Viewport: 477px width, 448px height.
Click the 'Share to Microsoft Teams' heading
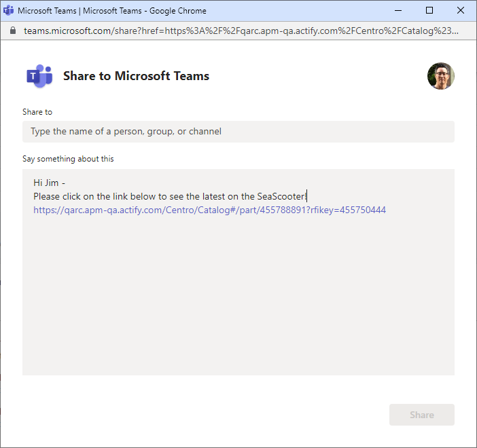136,76
